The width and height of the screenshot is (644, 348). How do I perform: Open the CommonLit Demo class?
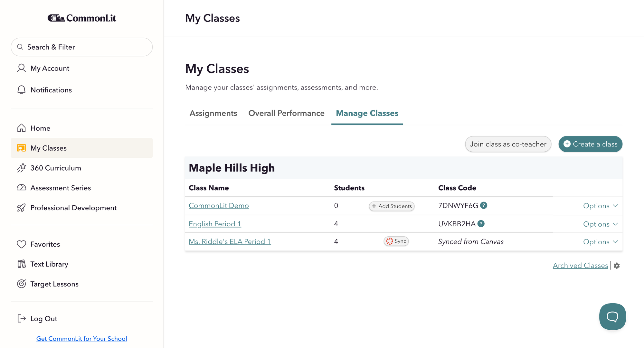(219, 206)
